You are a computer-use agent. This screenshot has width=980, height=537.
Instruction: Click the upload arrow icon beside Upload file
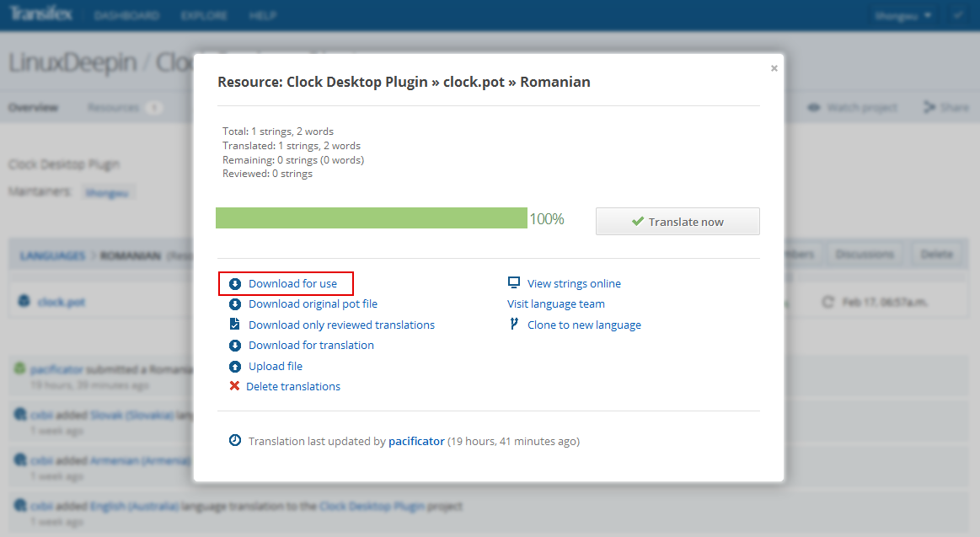pos(235,367)
